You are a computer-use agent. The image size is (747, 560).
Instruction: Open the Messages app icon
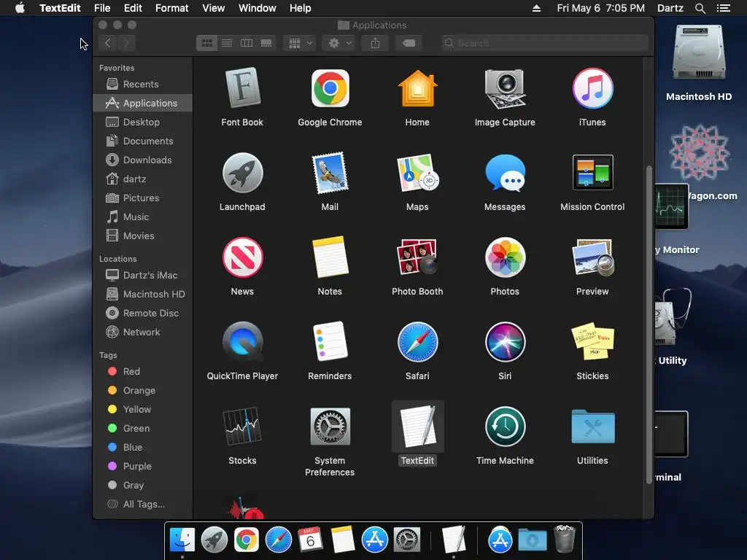(x=505, y=173)
